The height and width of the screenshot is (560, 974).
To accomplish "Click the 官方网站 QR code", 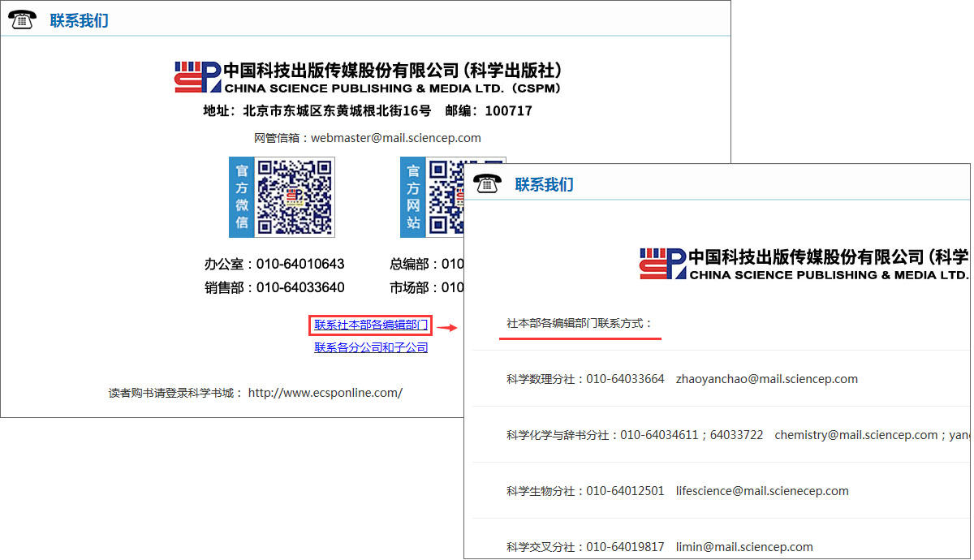I will 446,197.
